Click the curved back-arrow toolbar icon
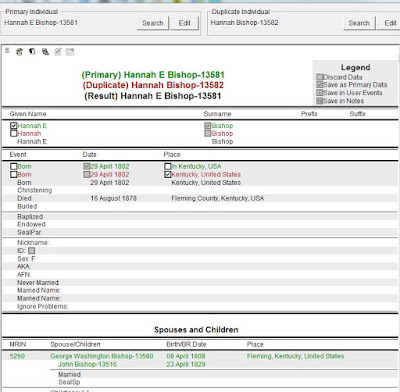Image resolution: width=400 pixels, height=392 pixels. click(x=32, y=51)
